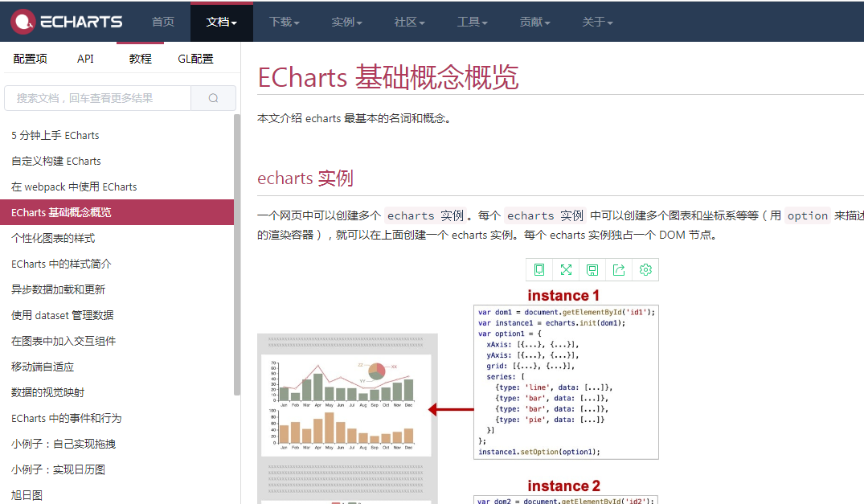This screenshot has height=504, width=864.
Task: Click the search magnifier icon
Action: [x=213, y=96]
